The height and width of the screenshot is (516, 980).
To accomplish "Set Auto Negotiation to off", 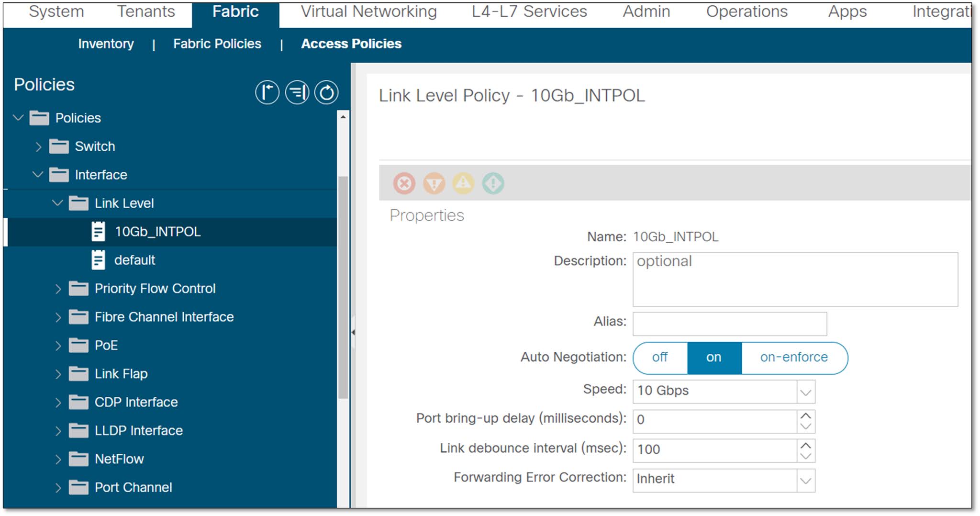I will click(660, 357).
